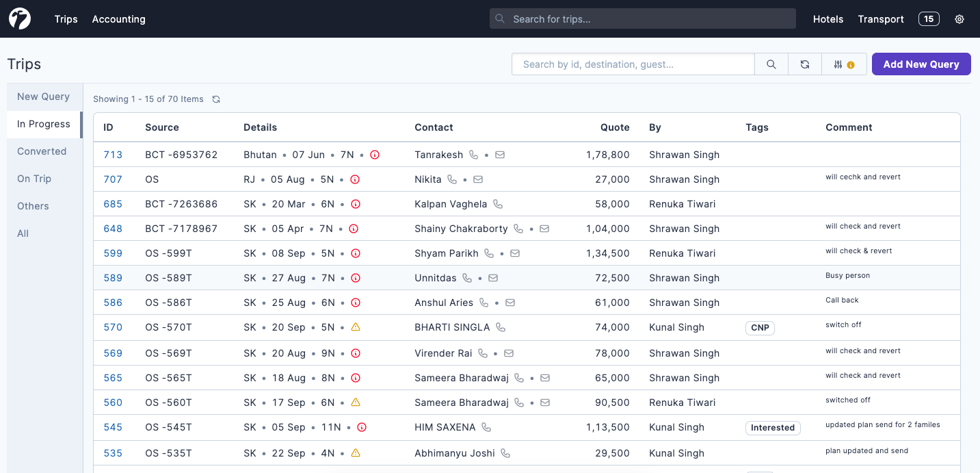Screen dimensions: 980x473
Task: Click the warning triangle on BHARTI SINGLA's trip
Action: [x=355, y=327]
